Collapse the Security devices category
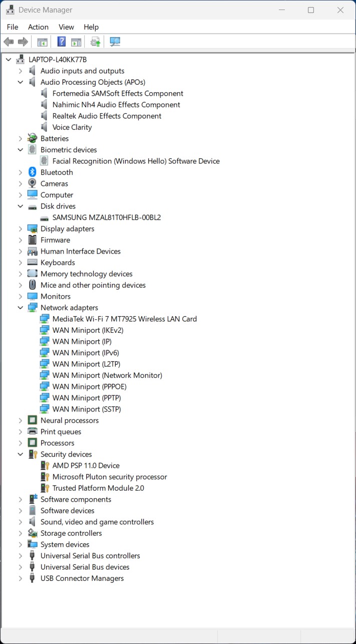356x644 pixels. 21,455
